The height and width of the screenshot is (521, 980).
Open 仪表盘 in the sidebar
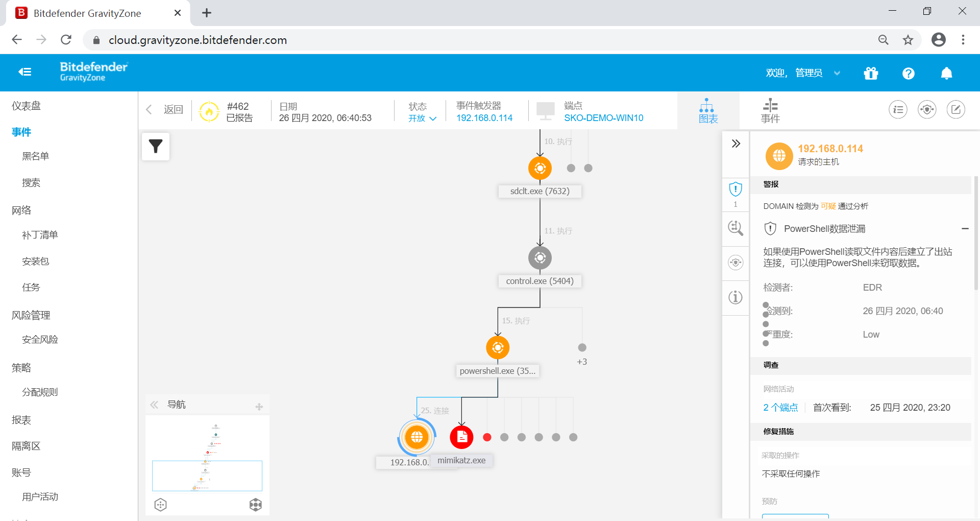[26, 106]
